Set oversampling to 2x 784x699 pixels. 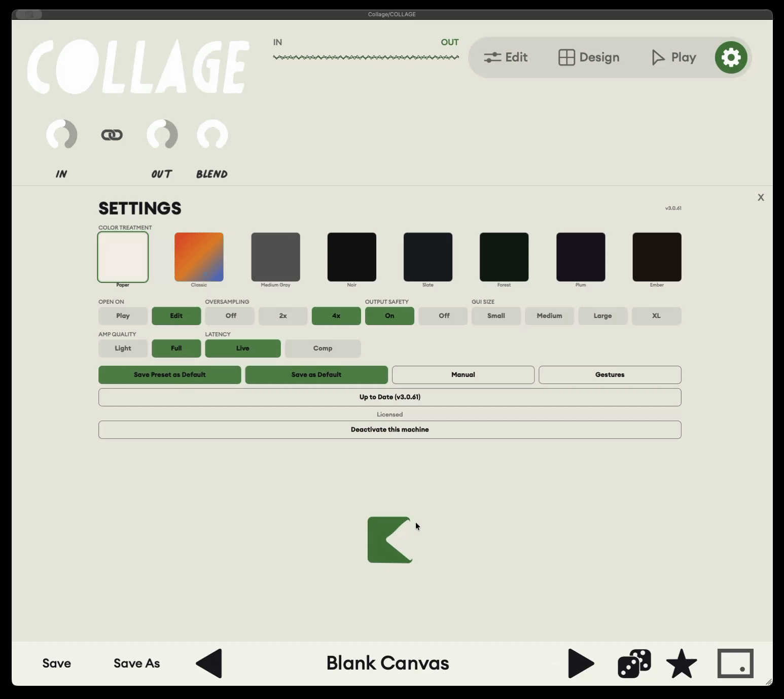coord(283,316)
